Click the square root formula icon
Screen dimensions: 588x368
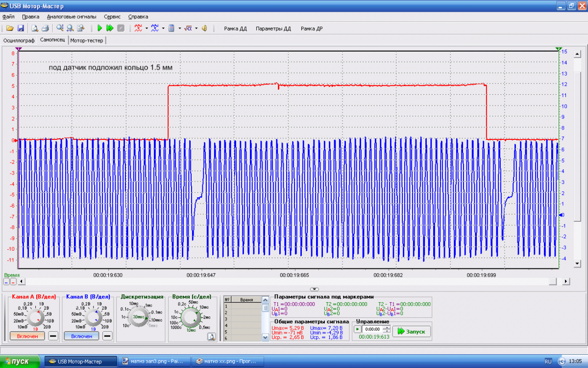coord(188,28)
